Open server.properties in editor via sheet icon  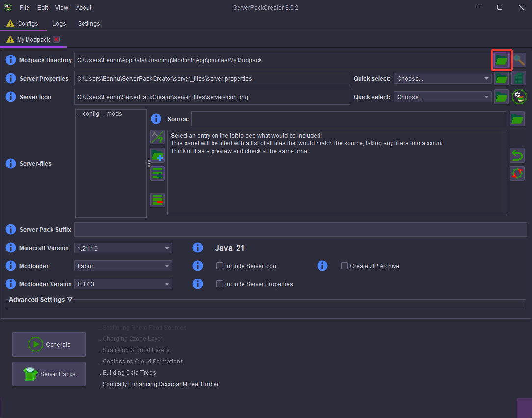(519, 79)
